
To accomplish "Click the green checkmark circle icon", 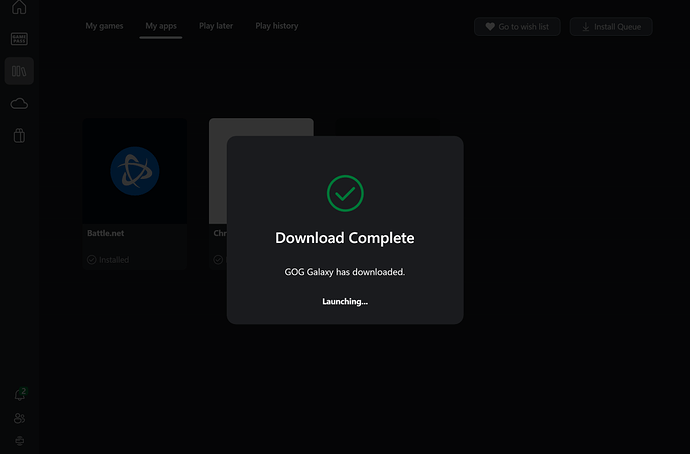I will pos(345,193).
